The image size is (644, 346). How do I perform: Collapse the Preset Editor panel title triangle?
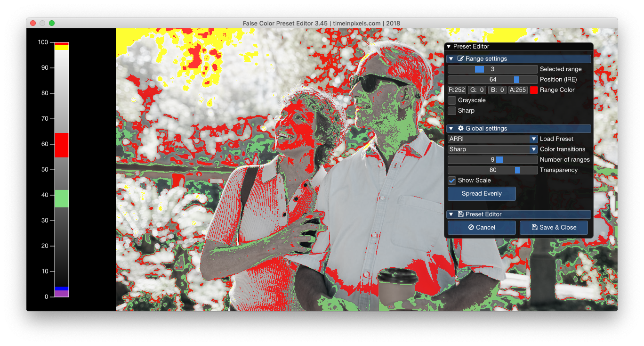449,47
